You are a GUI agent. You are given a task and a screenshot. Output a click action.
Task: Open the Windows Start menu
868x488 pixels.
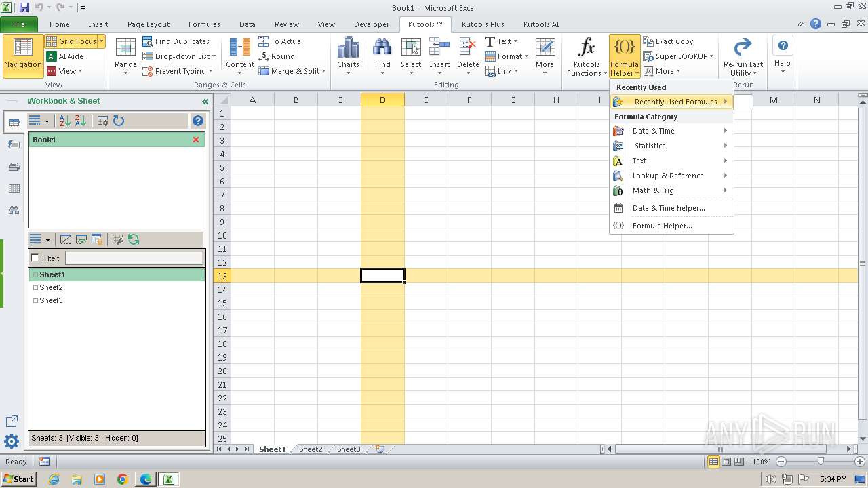(x=18, y=479)
